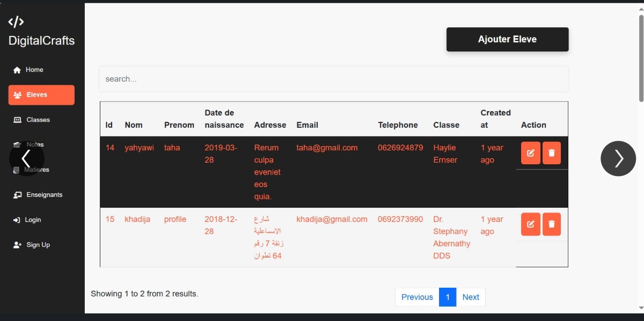Click the Login arrow icon

pyautogui.click(x=17, y=220)
